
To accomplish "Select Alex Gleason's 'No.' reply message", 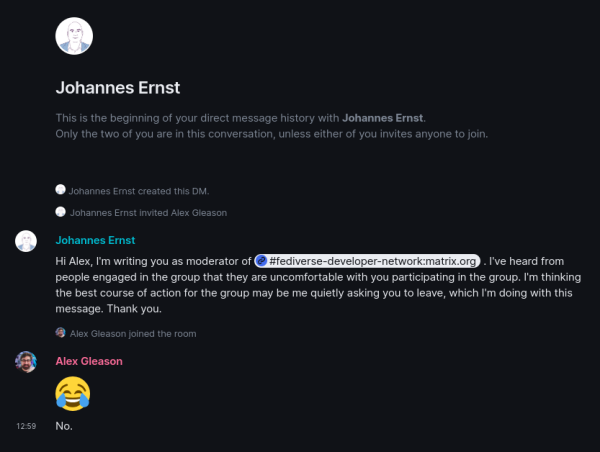I will click(64, 426).
